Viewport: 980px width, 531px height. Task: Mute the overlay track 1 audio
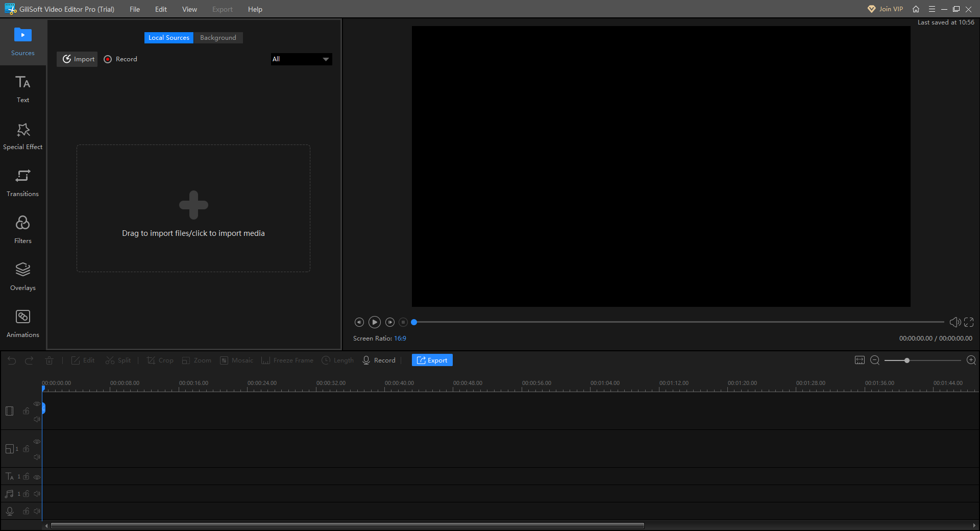[37, 457]
